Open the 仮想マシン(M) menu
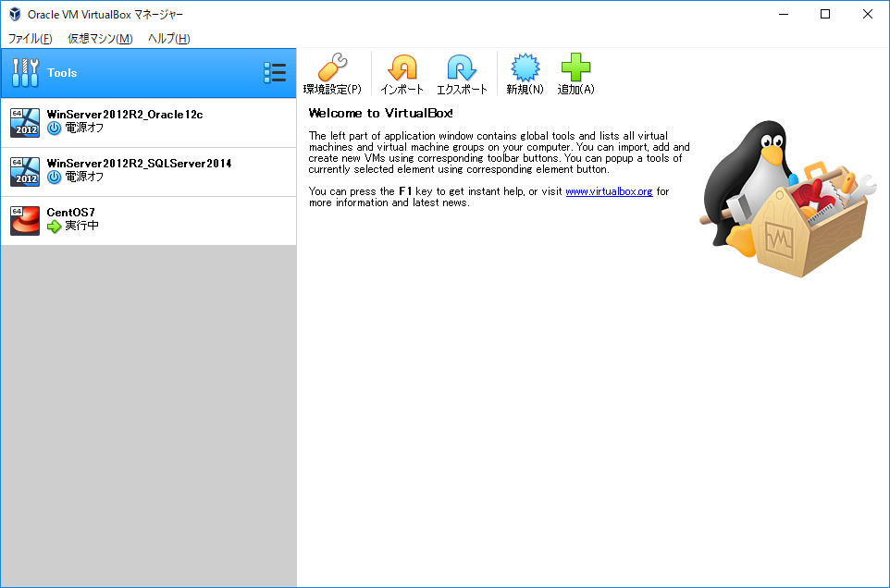Viewport: 890px width, 588px height. 100,39
